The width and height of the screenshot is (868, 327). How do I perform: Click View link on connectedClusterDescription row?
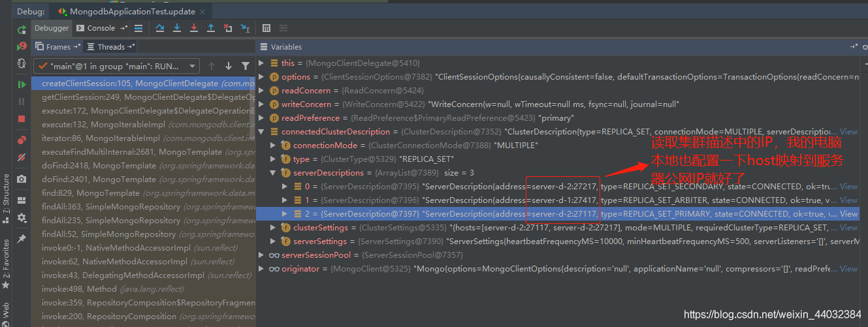click(x=848, y=132)
